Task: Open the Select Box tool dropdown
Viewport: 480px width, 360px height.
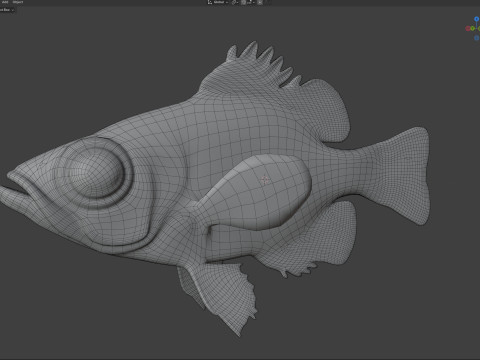Action: pyautogui.click(x=7, y=10)
